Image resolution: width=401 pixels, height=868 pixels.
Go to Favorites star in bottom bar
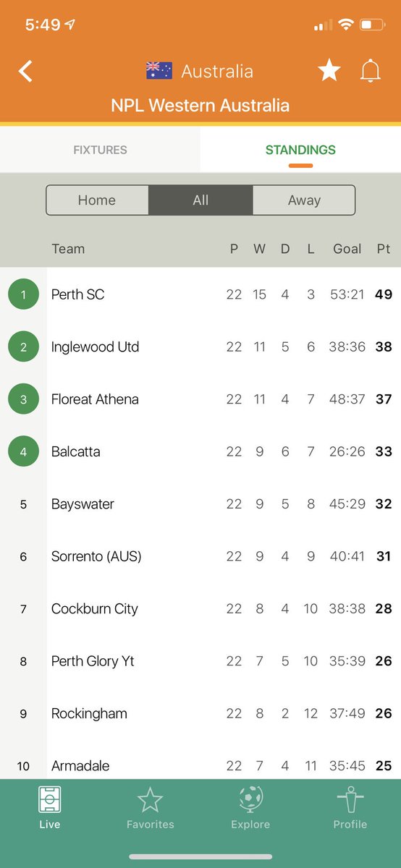[x=150, y=801]
